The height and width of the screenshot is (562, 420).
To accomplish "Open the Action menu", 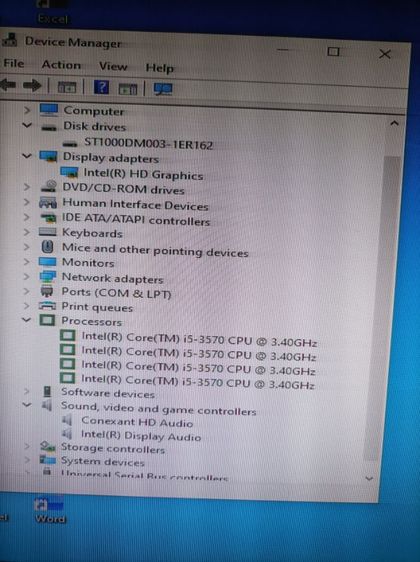I will (x=61, y=65).
